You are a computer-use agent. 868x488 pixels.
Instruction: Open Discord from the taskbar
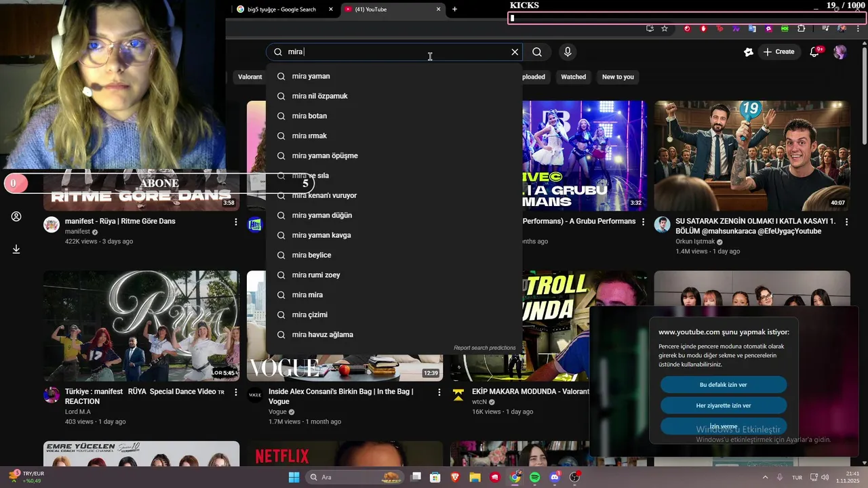[555, 477]
